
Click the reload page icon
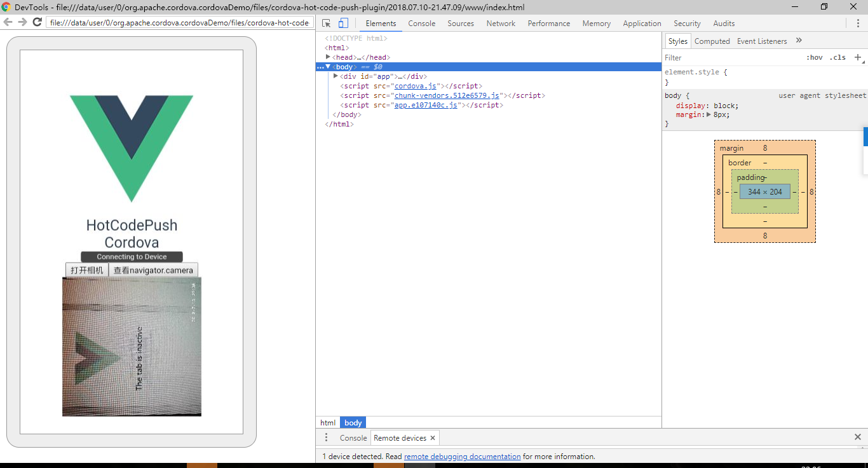coord(37,22)
